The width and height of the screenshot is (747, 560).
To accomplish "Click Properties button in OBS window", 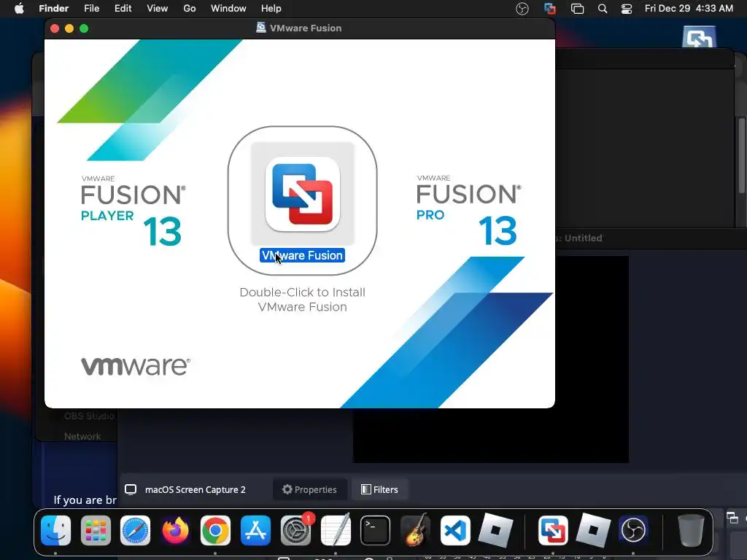I will coord(309,489).
